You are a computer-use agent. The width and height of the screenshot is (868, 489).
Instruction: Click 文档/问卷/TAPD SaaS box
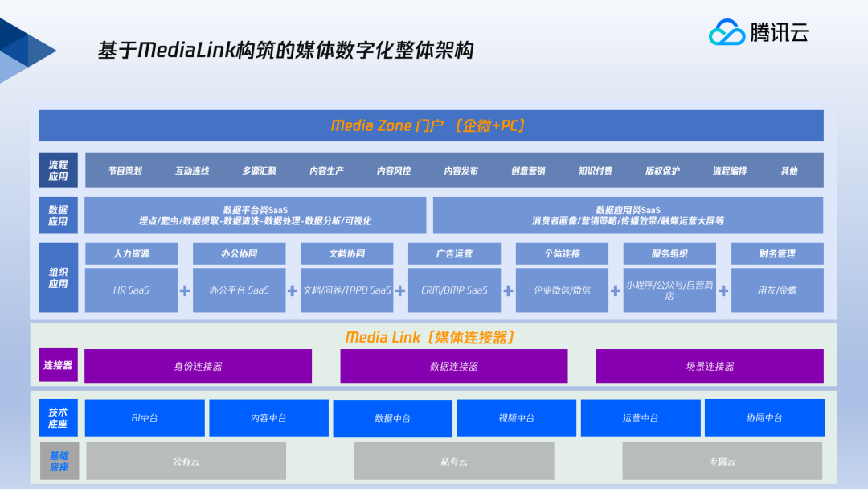346,290
